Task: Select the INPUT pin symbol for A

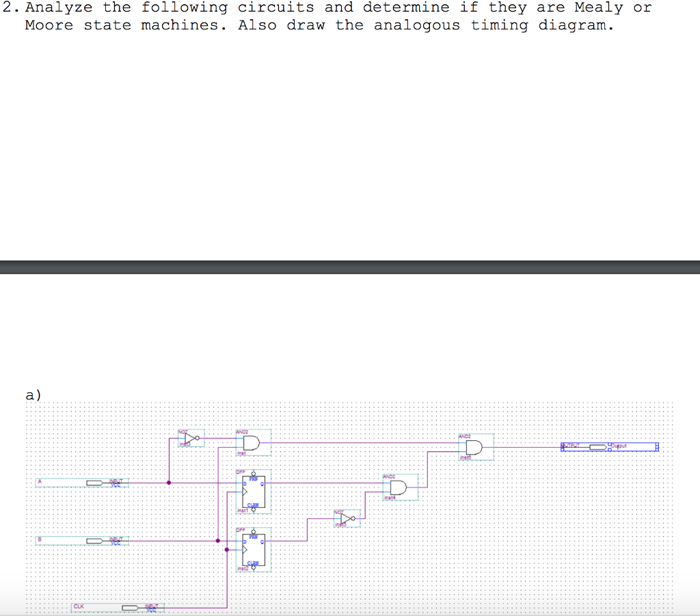Action: tap(94, 483)
